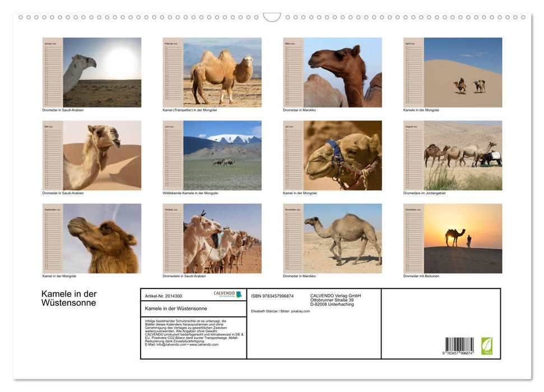Image resolution: width=544 pixels, height=392 pixels.
Task: Open the June snowy mountain thumbnail
Action: pyautogui.click(x=222, y=155)
